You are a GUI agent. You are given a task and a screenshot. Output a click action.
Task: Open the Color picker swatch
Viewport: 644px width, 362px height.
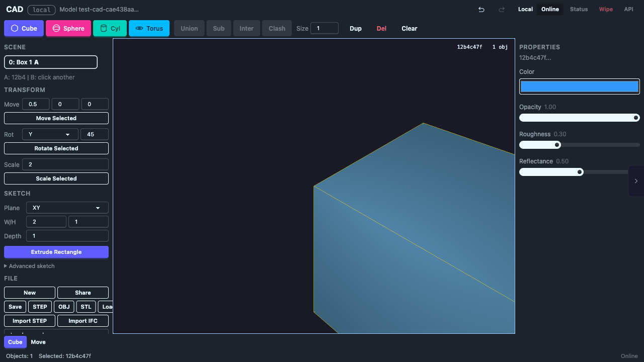pos(579,86)
